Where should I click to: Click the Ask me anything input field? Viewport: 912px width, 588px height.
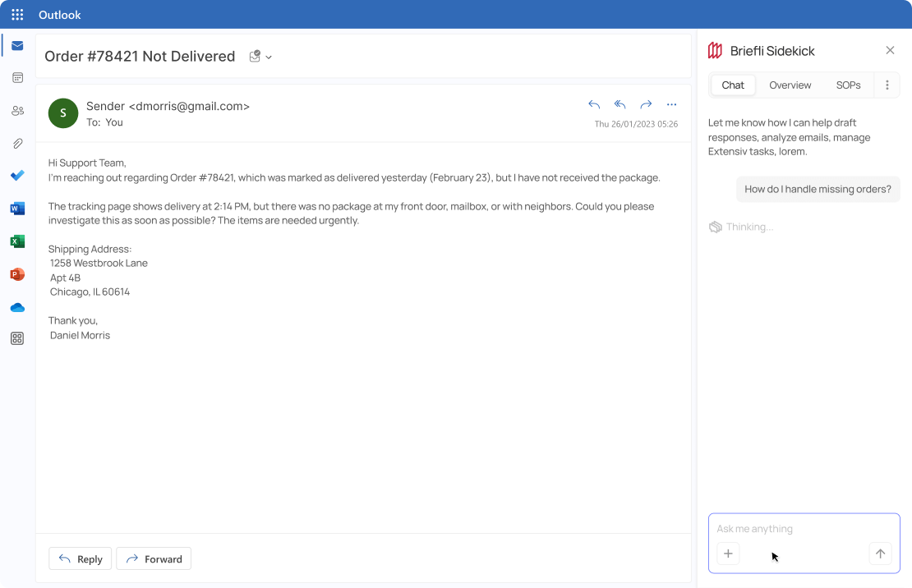(x=789, y=529)
